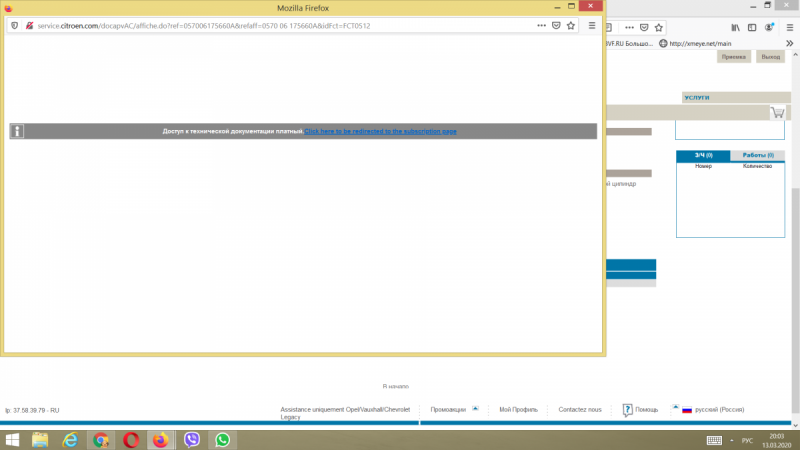Click the Помощь help icon
Image resolution: width=800 pixels, height=450 pixels.
pos(627,409)
